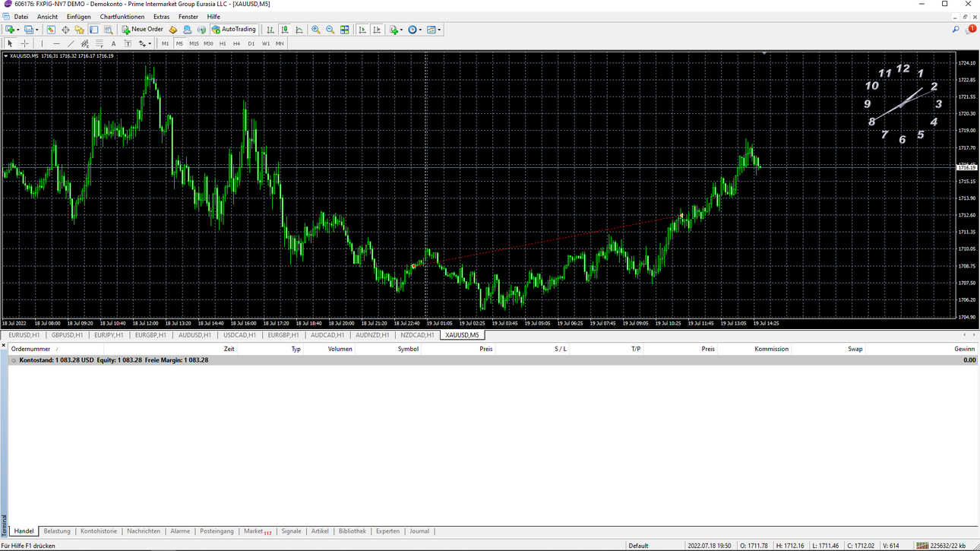Open the Data Window crosshair-circle icon

pyautogui.click(x=65, y=30)
